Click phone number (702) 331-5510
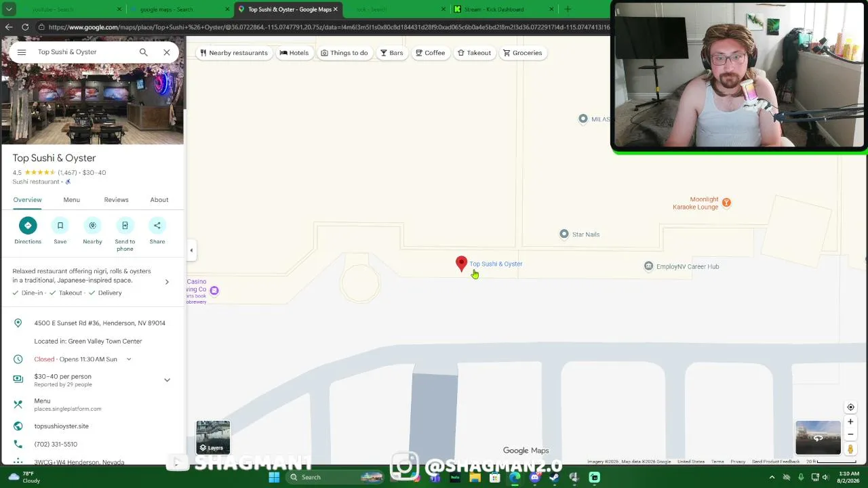The width and height of the screenshot is (868, 488). (56, 444)
